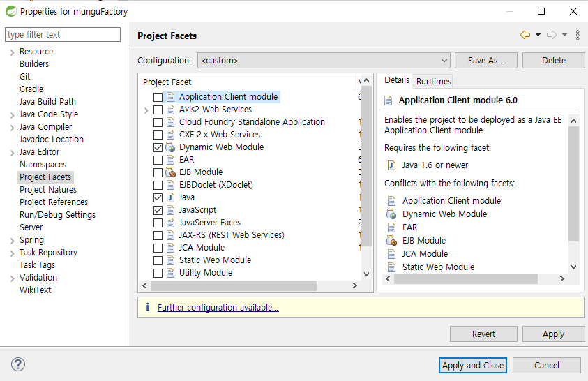The image size is (588, 381).
Task: Click the JCA Module icon in facet list
Action: (170, 248)
